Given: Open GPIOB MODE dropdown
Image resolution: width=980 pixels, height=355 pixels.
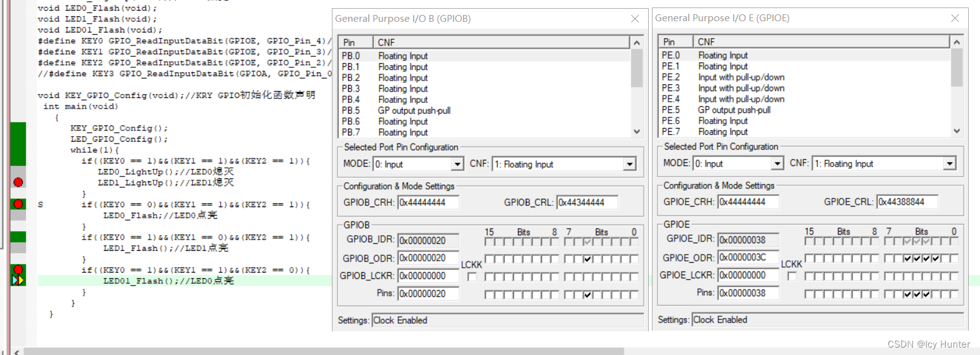Looking at the screenshot, I should click(x=457, y=164).
